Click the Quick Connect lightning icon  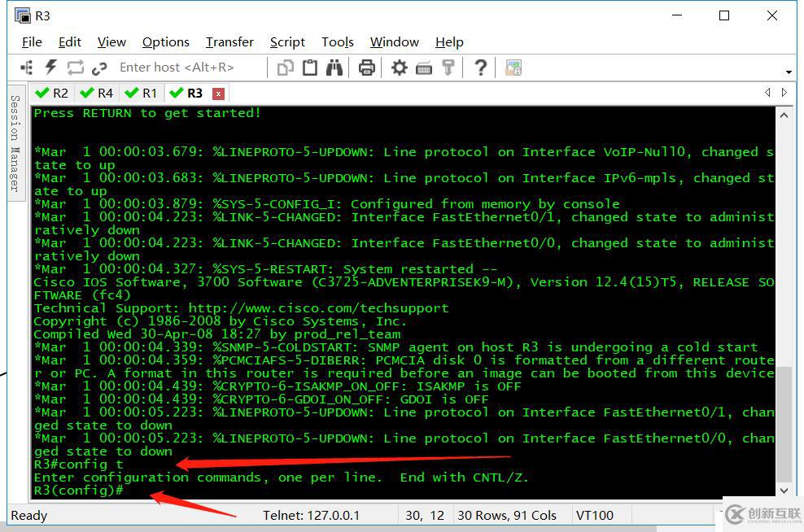tap(50, 68)
